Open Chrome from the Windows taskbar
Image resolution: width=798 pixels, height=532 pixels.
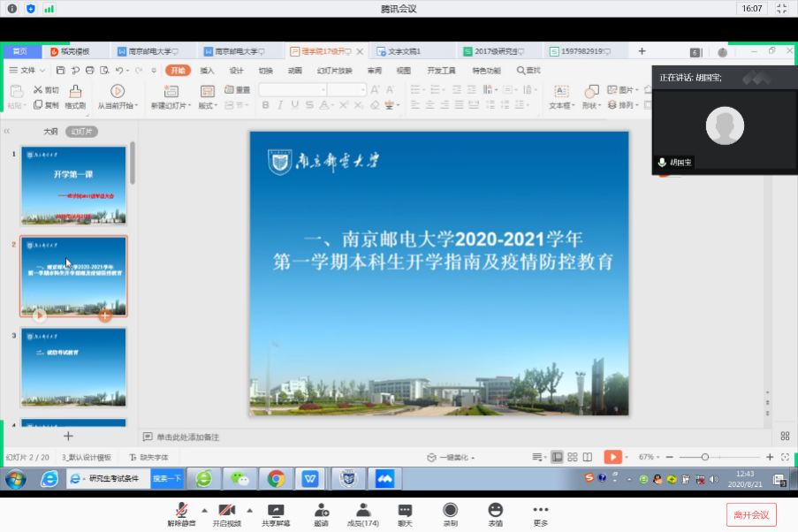tap(276, 479)
